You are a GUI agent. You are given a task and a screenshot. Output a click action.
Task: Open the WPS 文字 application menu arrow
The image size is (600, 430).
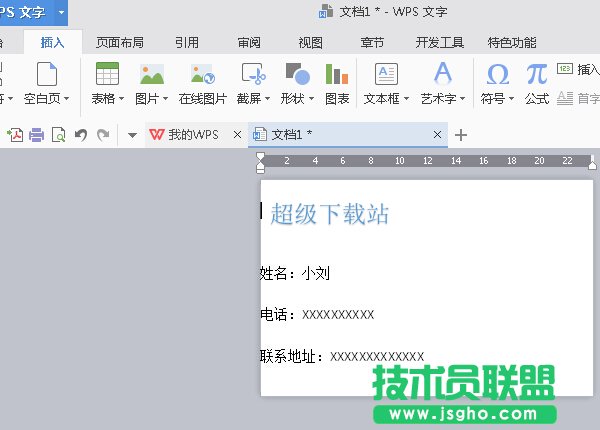(x=61, y=12)
